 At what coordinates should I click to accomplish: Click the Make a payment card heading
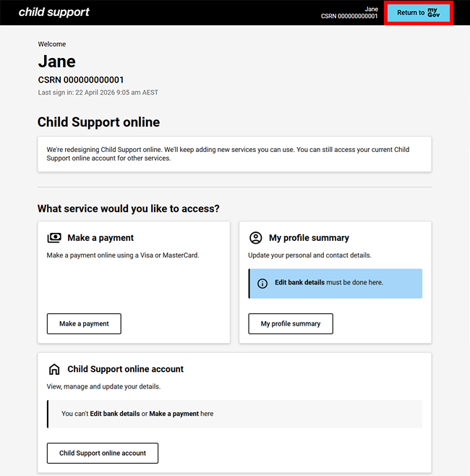[101, 237]
